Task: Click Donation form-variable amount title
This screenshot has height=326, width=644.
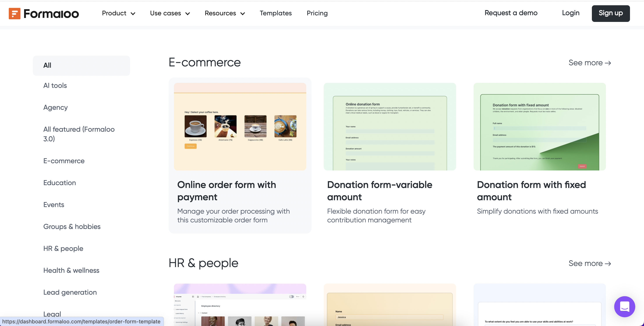Action: coord(379,191)
